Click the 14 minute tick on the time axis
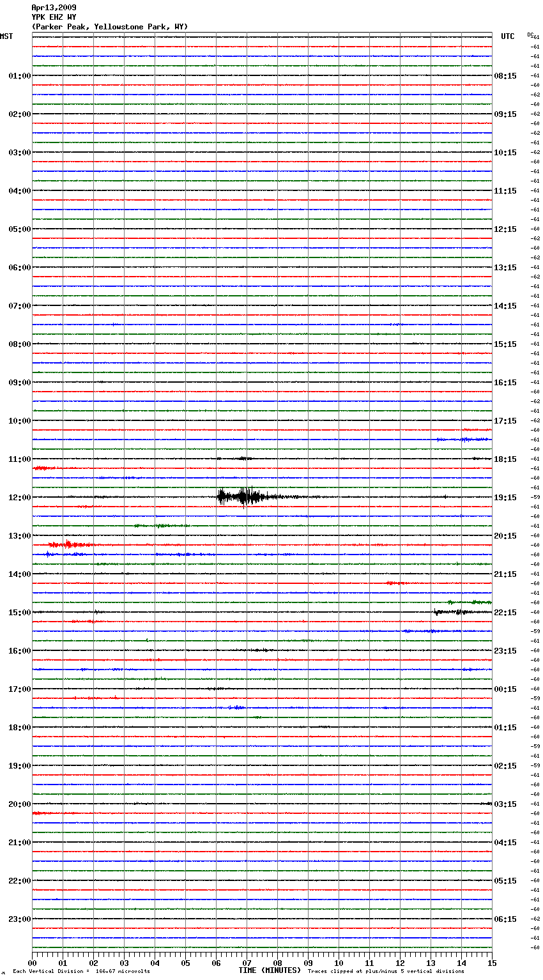This screenshot has width=543, height=980. click(461, 963)
